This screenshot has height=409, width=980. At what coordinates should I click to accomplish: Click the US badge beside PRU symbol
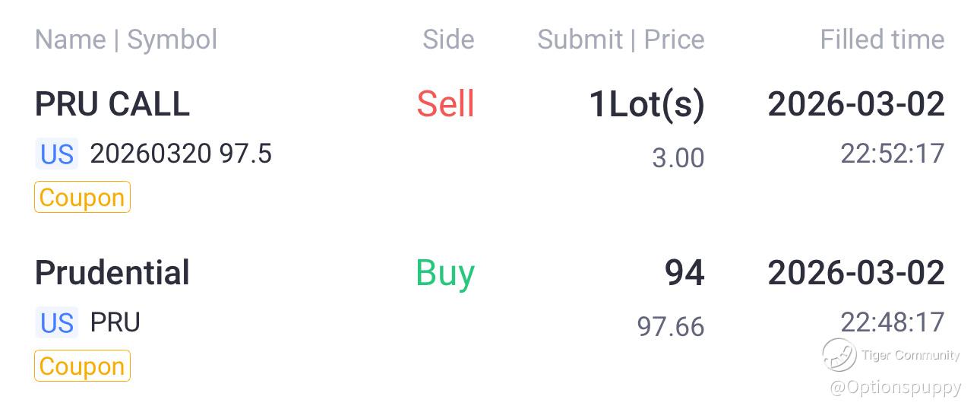tap(57, 323)
